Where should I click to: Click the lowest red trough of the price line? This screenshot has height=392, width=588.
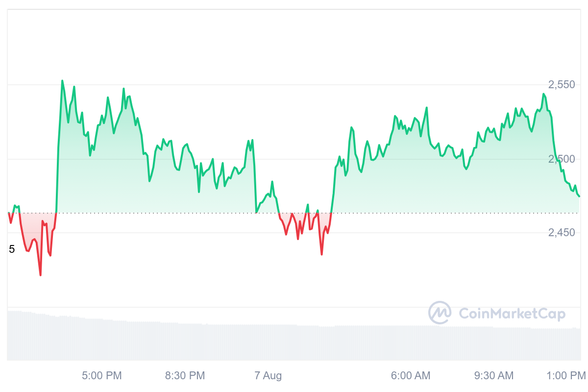(41, 275)
